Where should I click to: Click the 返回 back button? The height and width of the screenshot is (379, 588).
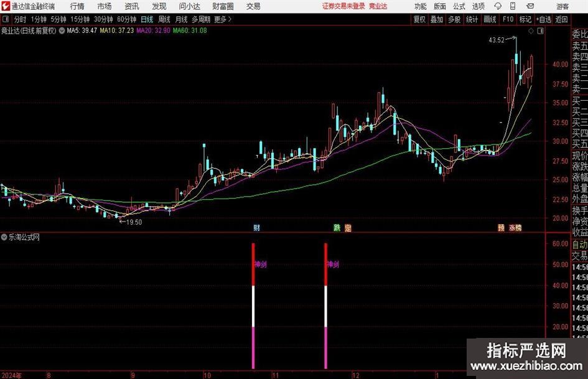tap(562, 19)
